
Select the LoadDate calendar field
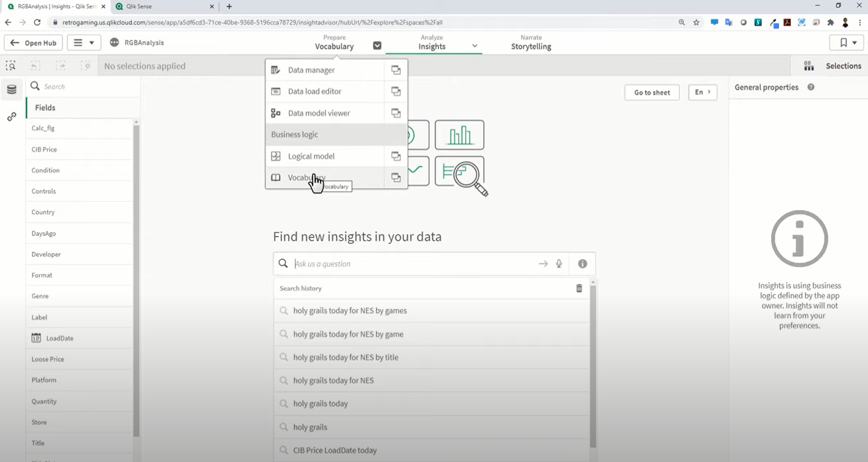tap(79, 338)
